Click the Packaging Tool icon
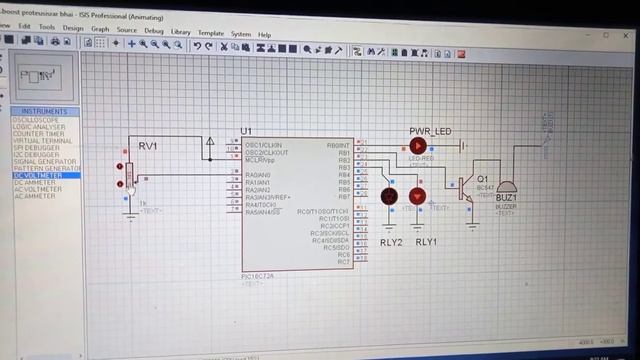The height and width of the screenshot is (360, 640). (328, 50)
